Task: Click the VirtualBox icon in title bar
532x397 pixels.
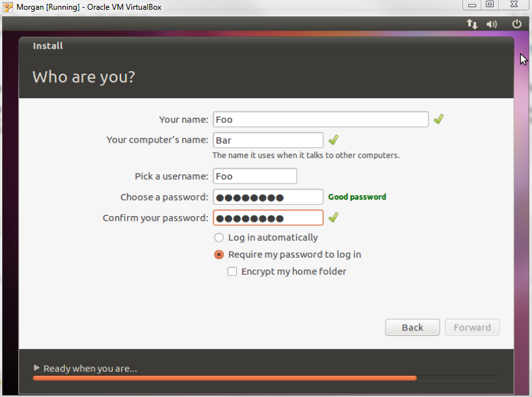Action: click(x=8, y=7)
